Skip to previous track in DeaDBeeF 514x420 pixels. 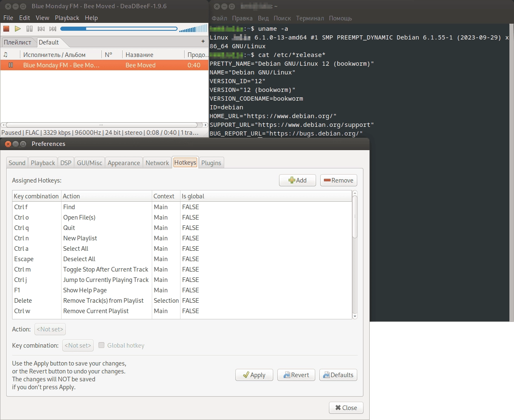(41, 29)
